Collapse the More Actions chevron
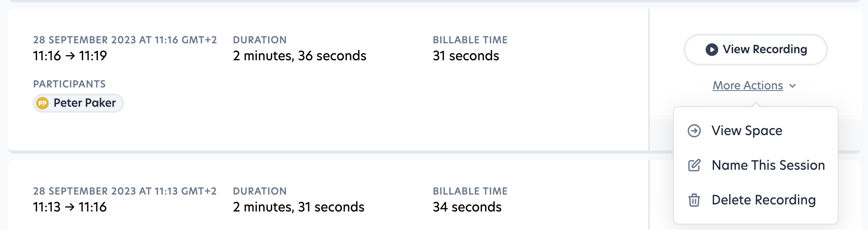868x230 pixels. 793,86
